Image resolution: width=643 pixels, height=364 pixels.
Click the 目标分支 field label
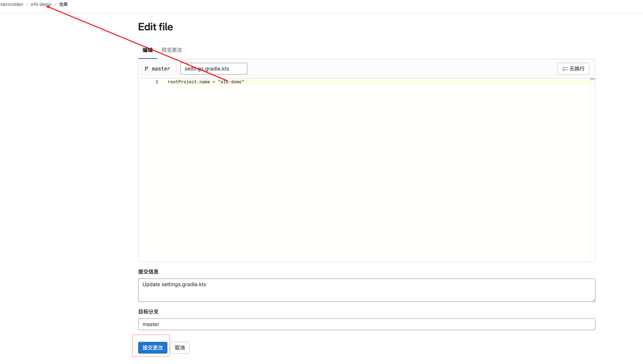click(148, 311)
